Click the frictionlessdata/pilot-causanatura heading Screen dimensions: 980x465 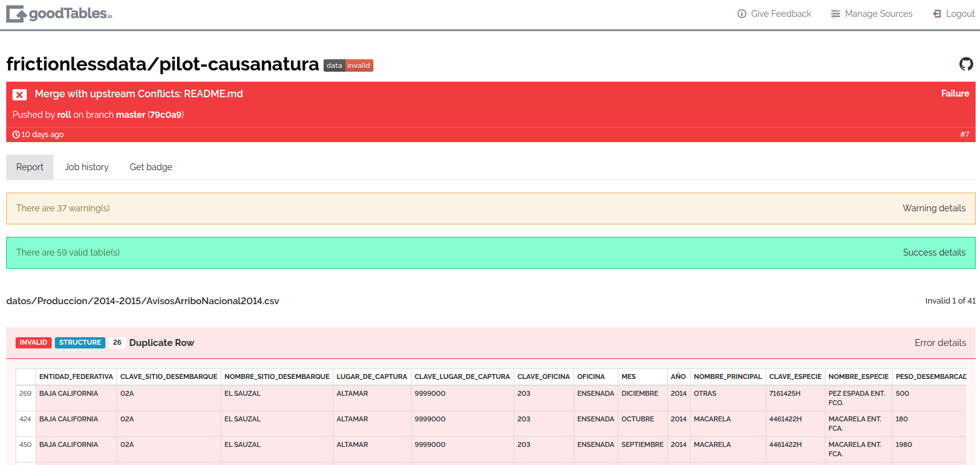pyautogui.click(x=163, y=64)
